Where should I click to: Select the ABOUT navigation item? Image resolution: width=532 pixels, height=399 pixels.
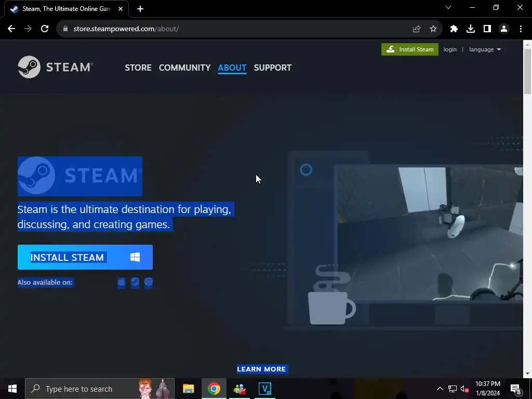(x=232, y=68)
